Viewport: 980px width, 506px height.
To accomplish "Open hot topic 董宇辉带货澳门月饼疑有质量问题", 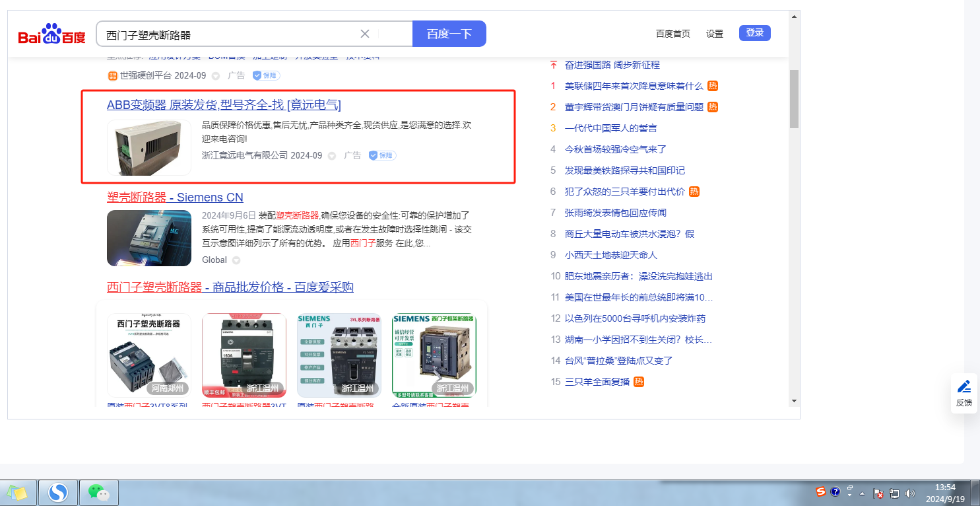I will pos(634,107).
